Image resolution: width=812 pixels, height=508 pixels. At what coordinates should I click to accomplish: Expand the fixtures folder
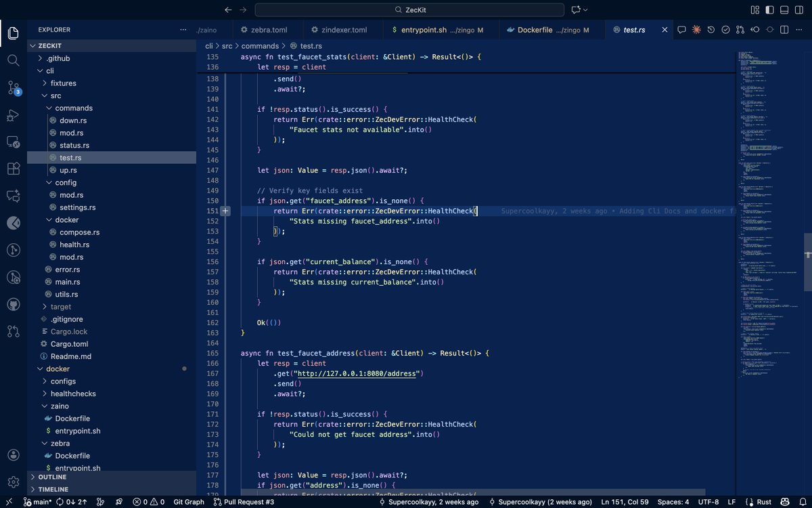coord(112,83)
